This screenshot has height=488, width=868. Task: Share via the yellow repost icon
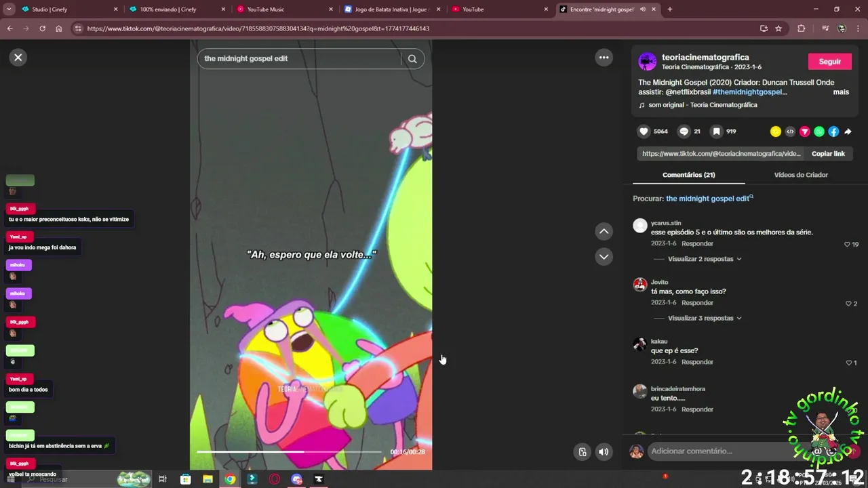pyautogui.click(x=776, y=131)
